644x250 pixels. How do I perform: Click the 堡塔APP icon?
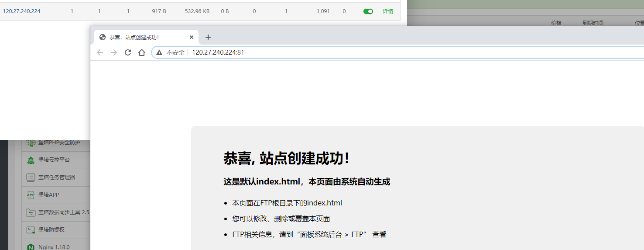[x=31, y=195]
